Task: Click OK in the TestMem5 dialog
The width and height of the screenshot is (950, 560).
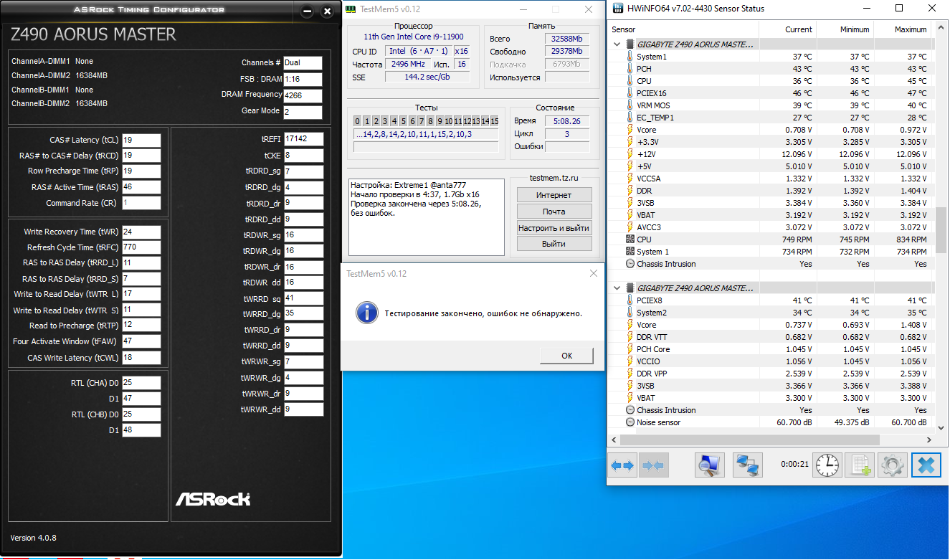Action: point(566,356)
